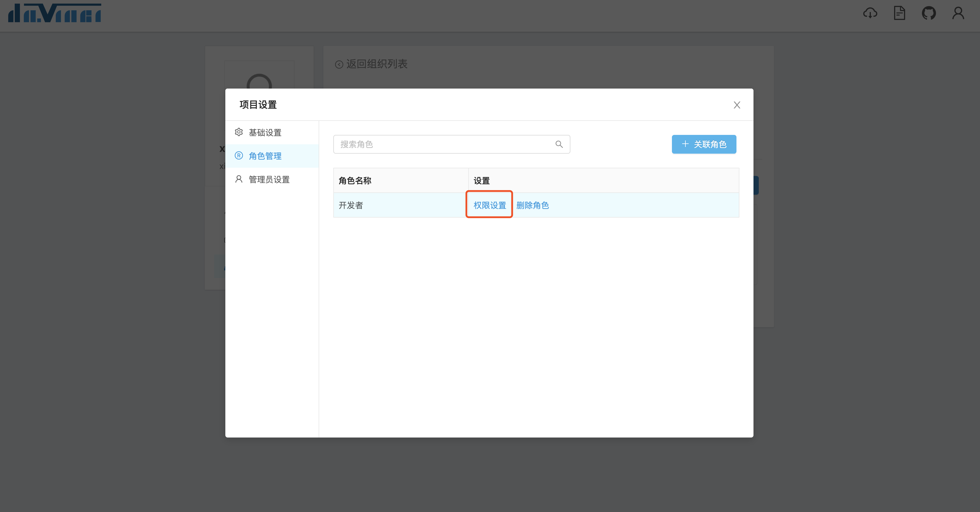Click the person icon beside 管理员设置
This screenshot has height=512, width=980.
click(x=239, y=179)
